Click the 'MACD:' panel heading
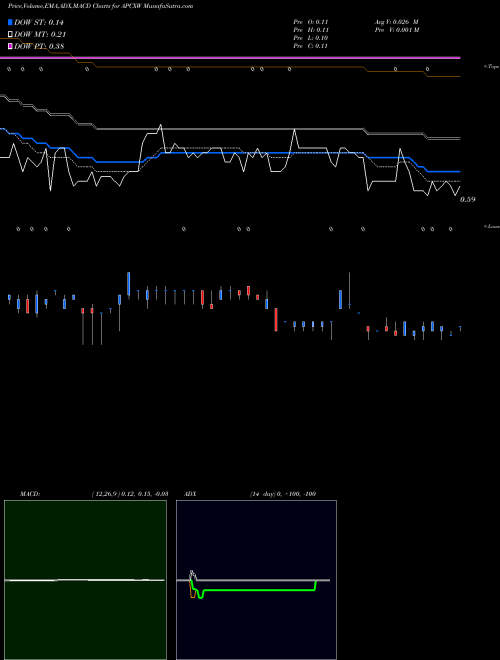This screenshot has height=660, width=500. point(30,494)
